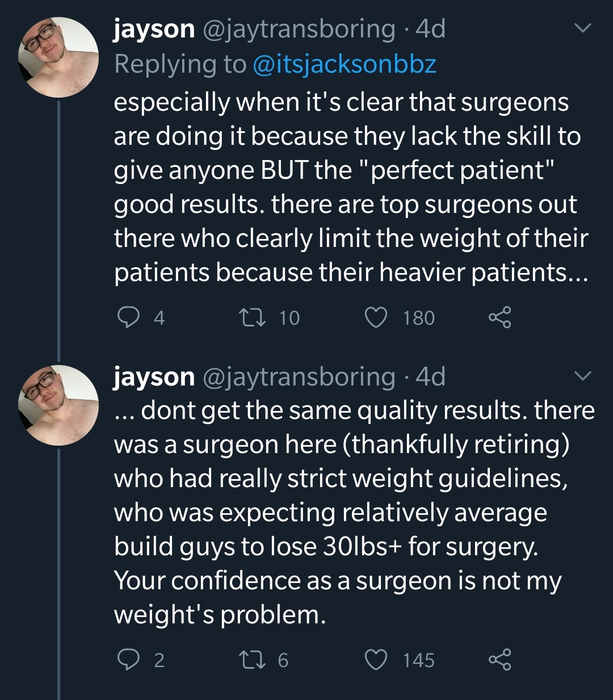The image size is (613, 700).
Task: Open second tweet's 4d timestamp
Action: (431, 377)
